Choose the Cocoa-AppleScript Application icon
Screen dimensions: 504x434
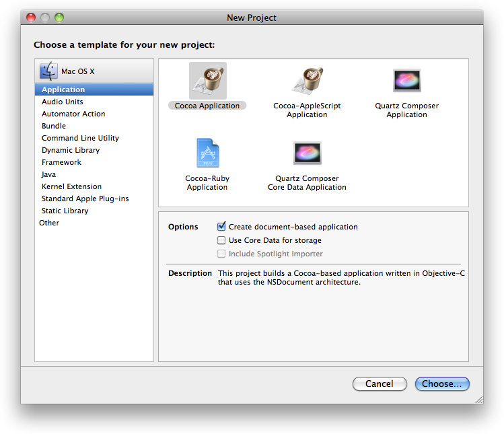point(307,81)
